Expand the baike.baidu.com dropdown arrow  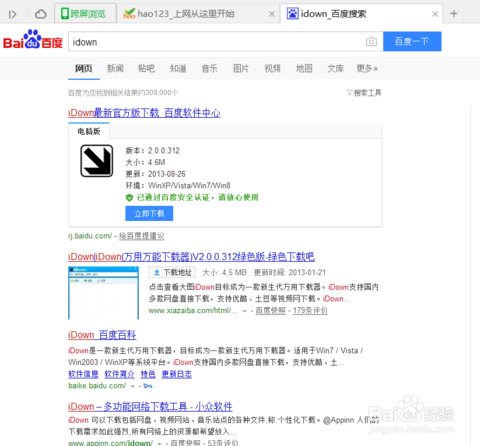click(x=132, y=386)
